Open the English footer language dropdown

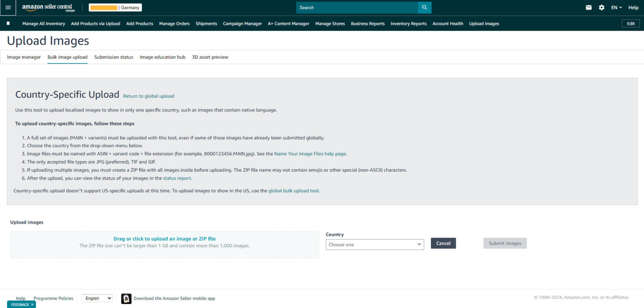(x=97, y=298)
